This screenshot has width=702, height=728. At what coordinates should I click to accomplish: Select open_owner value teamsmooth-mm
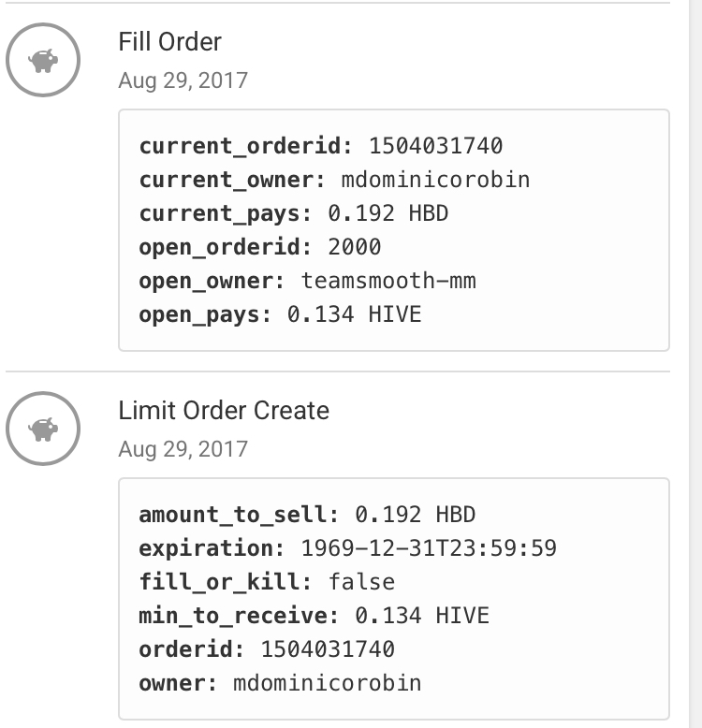click(x=388, y=281)
